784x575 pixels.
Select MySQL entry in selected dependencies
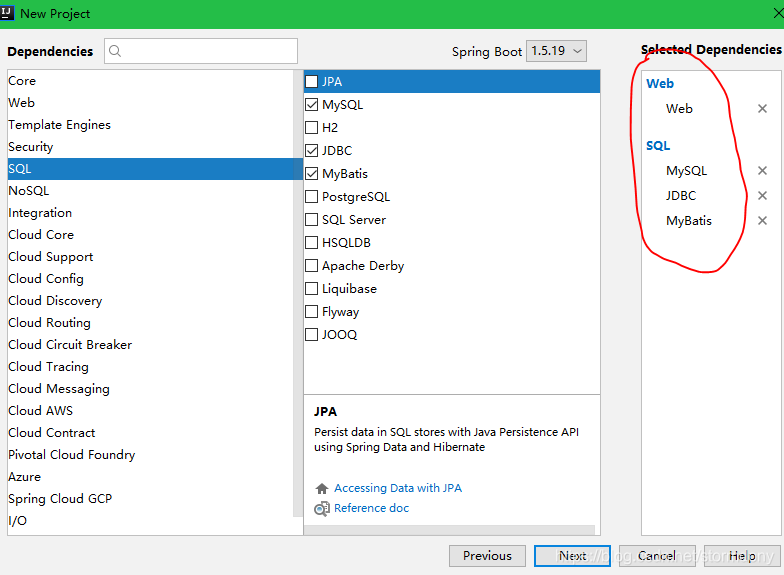[686, 170]
